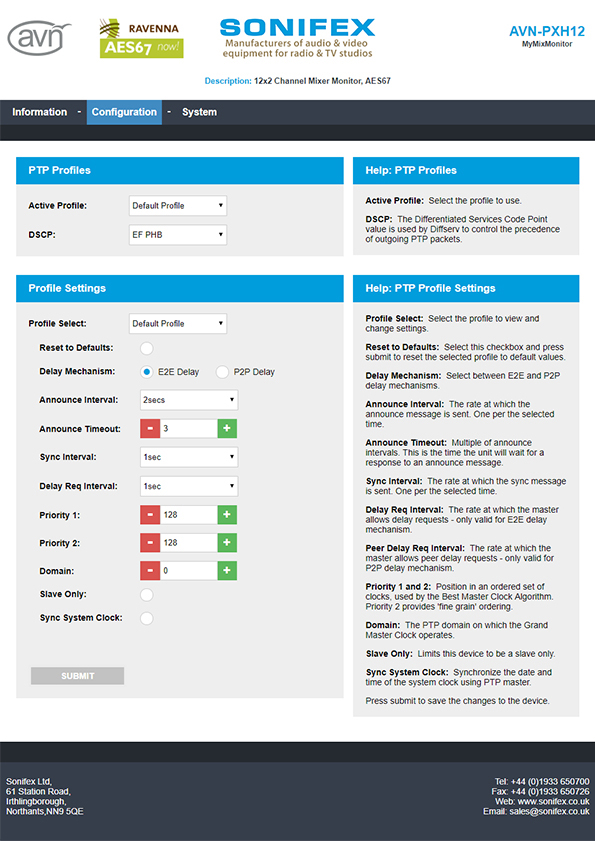Screen dimensions: 595x841
Task: Click the Domain value field
Action: pos(188,570)
